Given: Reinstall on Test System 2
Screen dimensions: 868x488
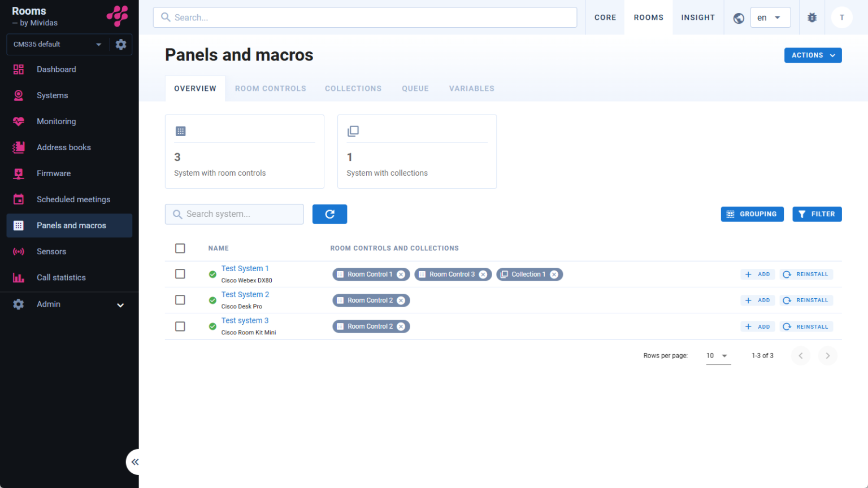Looking at the screenshot, I should [805, 300].
